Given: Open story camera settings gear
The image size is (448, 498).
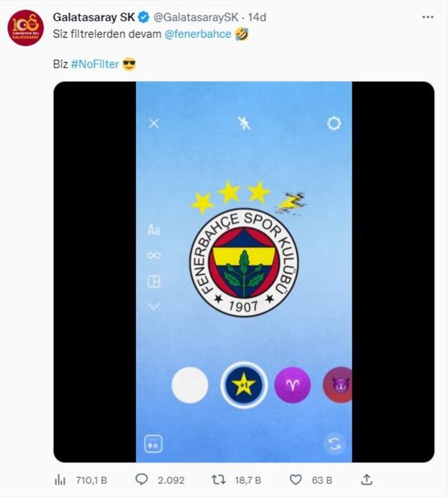Looking at the screenshot, I should pyautogui.click(x=334, y=123).
